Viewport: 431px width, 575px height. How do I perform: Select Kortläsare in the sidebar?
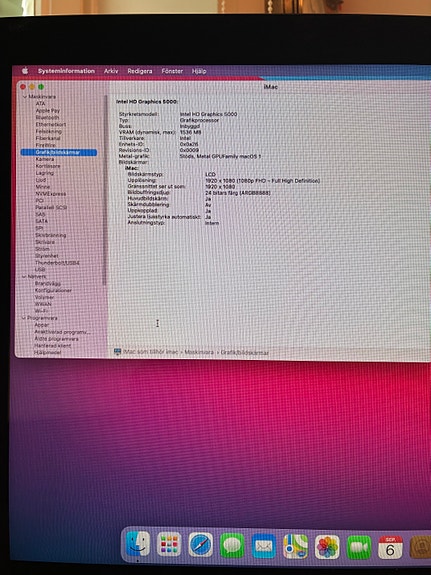point(48,166)
